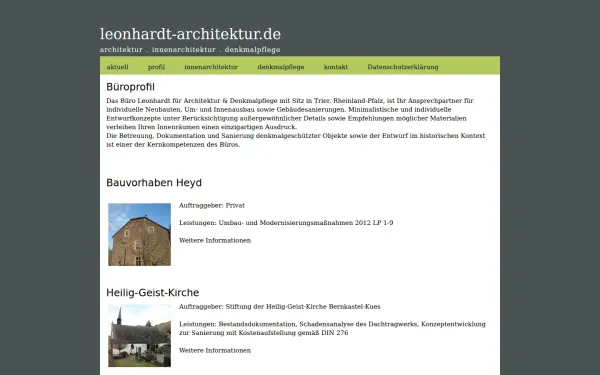Click the Umbau- und Modernisierungsmaßnahmen 2012 line
600x375 pixels.
pyautogui.click(x=286, y=223)
